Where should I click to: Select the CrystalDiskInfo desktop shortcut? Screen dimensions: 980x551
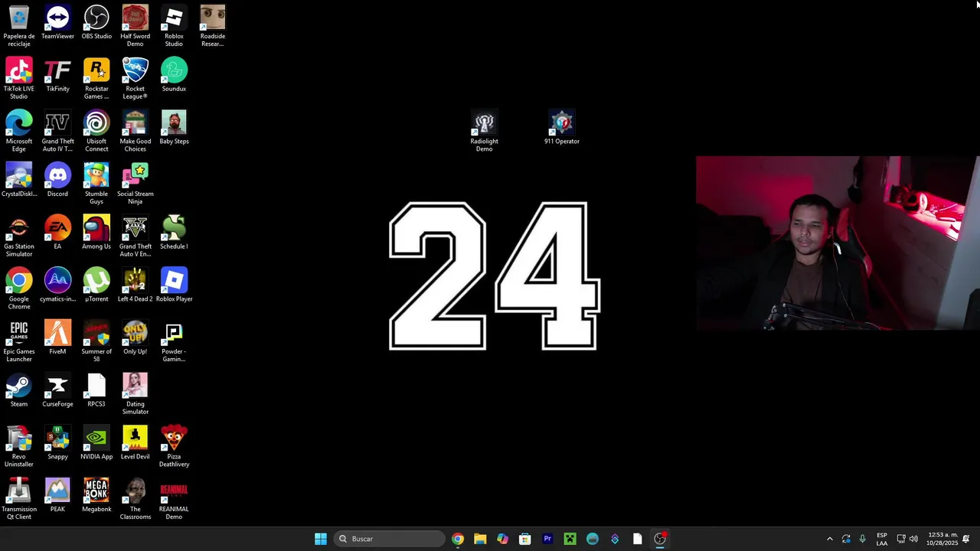[x=19, y=180]
